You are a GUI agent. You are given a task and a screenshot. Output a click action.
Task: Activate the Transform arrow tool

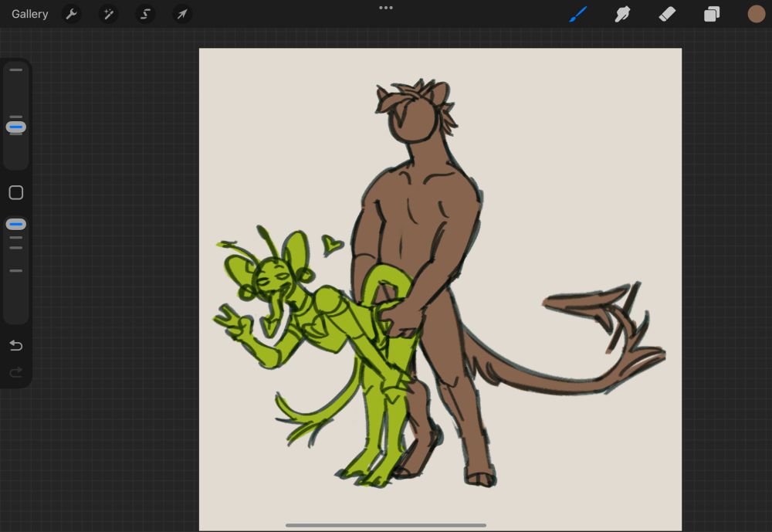pos(182,14)
